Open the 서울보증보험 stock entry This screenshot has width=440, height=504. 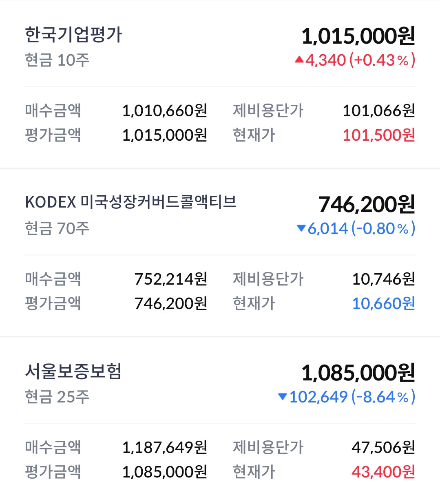(x=73, y=371)
